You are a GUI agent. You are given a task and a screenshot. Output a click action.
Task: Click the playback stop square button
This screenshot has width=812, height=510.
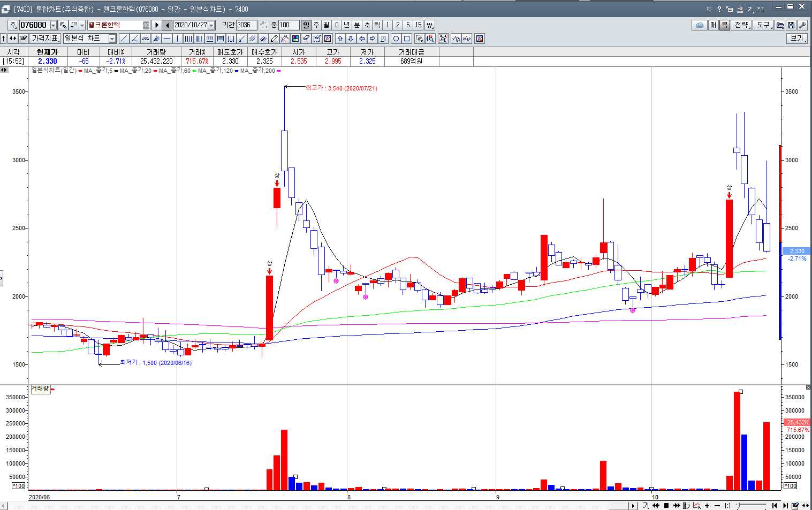point(666,506)
